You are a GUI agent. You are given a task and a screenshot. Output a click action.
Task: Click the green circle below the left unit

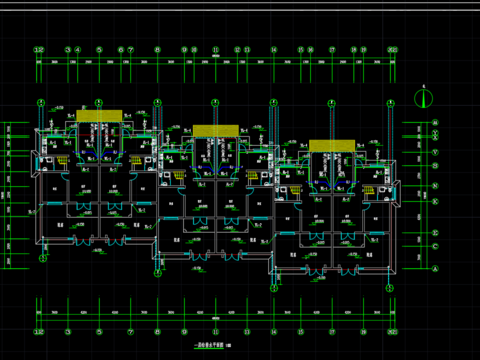[43, 258]
